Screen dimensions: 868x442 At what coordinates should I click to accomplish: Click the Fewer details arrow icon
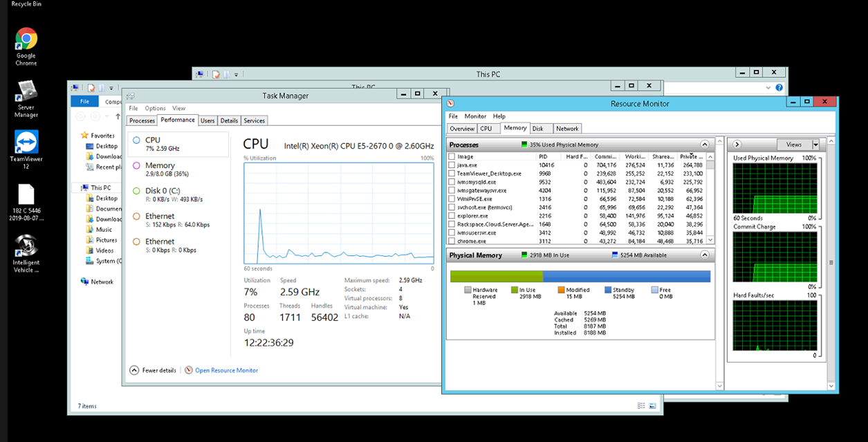pos(134,370)
